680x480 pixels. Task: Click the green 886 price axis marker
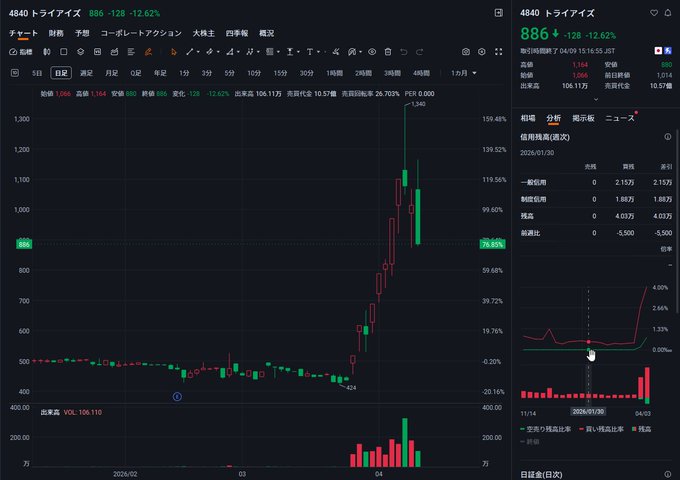24,244
